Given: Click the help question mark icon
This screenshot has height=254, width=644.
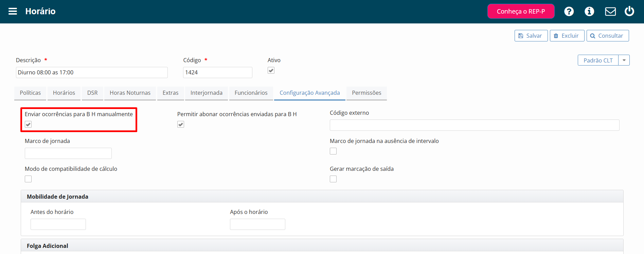Looking at the screenshot, I should 569,11.
